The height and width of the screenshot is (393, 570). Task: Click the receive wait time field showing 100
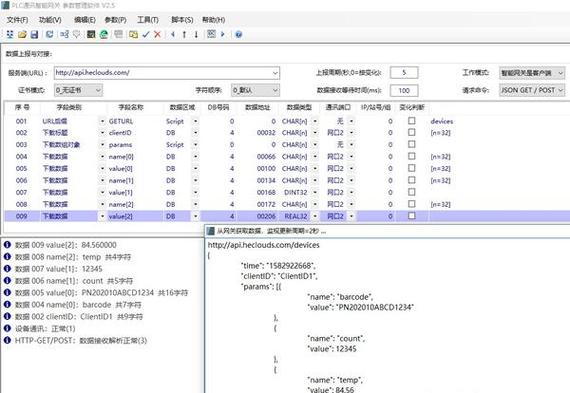coord(404,90)
